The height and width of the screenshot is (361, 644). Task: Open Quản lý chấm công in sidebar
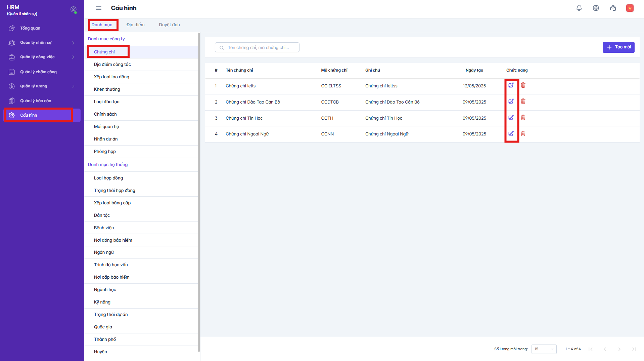[38, 72]
